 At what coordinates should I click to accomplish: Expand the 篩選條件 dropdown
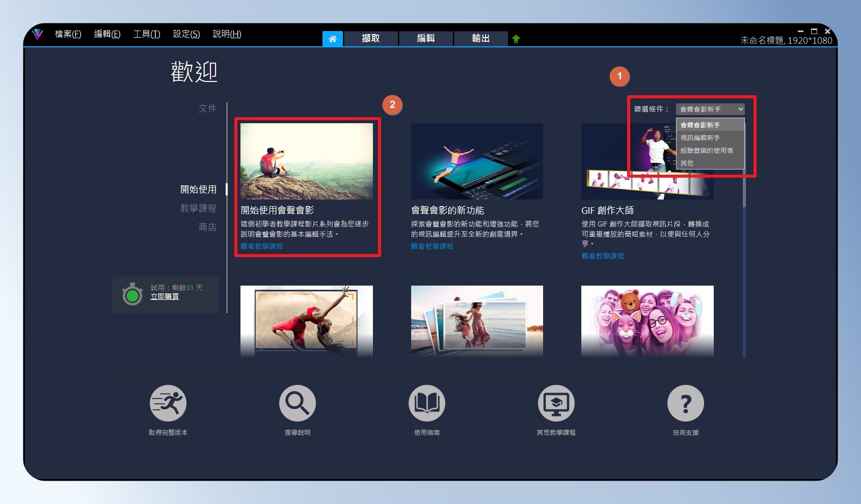(x=710, y=109)
